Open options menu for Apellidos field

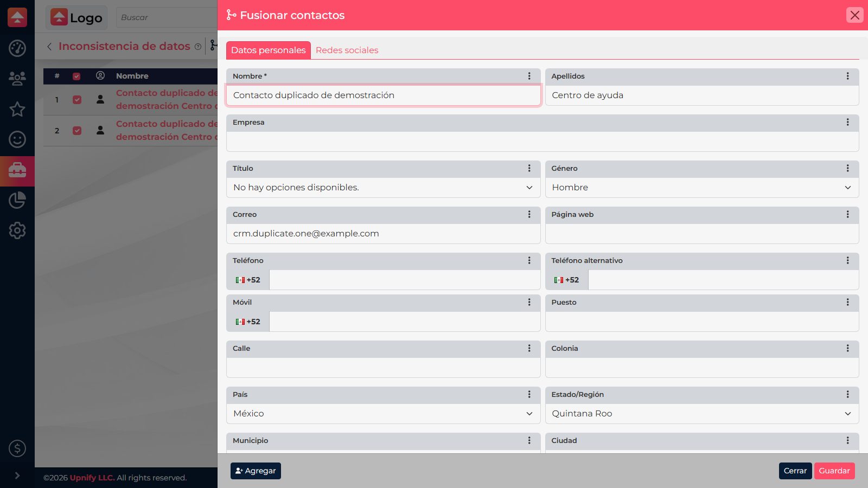(x=848, y=76)
